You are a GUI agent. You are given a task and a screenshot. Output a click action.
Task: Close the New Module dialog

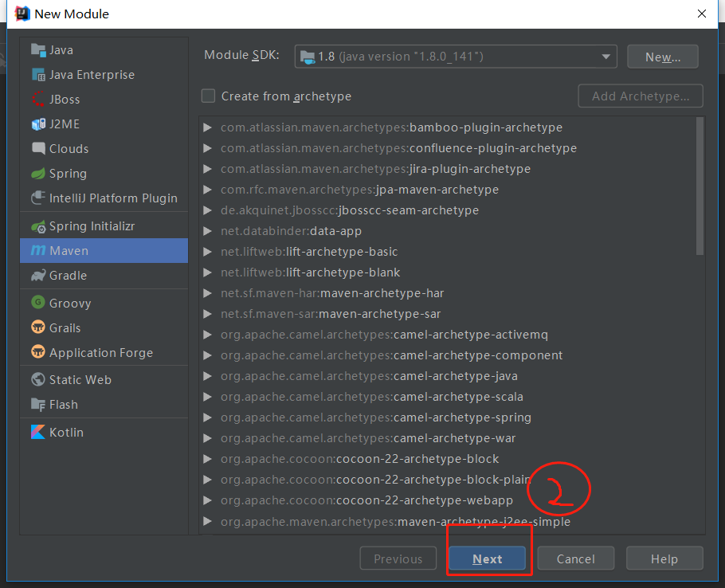(x=701, y=14)
